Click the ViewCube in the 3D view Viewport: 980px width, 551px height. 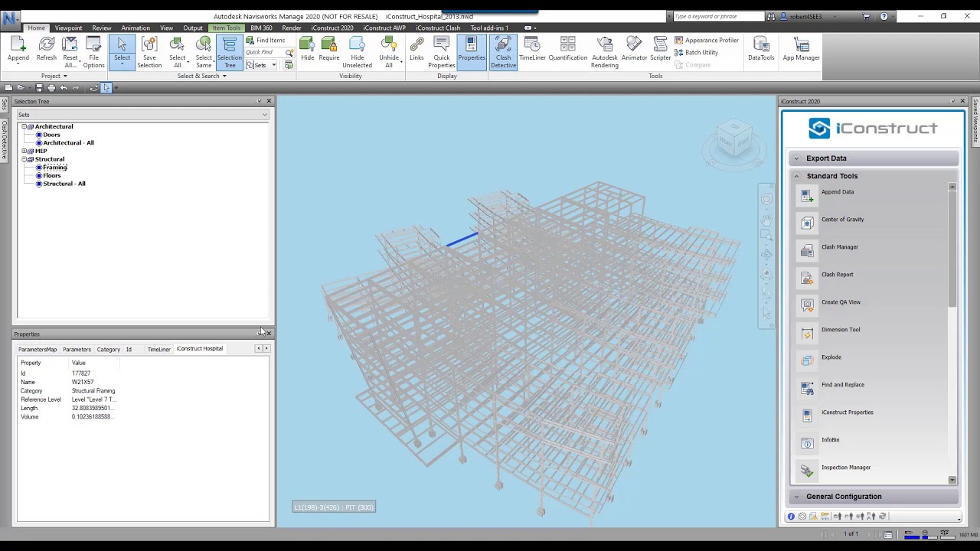[x=734, y=140]
